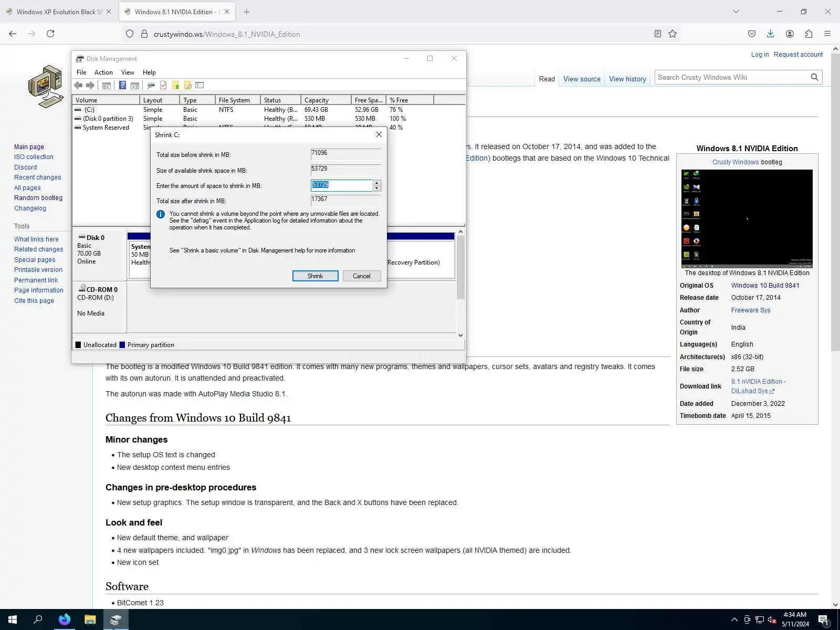Open the tracking protection shield icon
The width and height of the screenshot is (840, 630).
tap(130, 34)
